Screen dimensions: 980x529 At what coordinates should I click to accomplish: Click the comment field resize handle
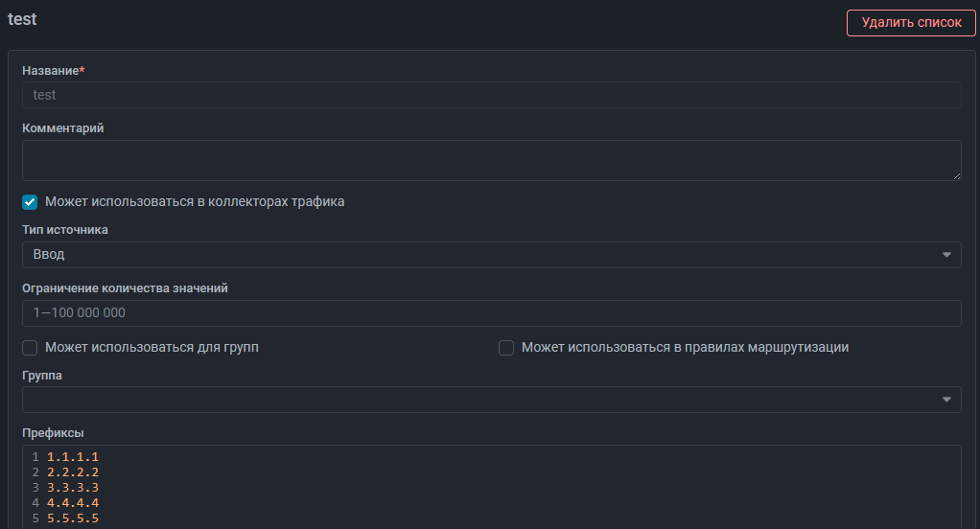point(957,176)
